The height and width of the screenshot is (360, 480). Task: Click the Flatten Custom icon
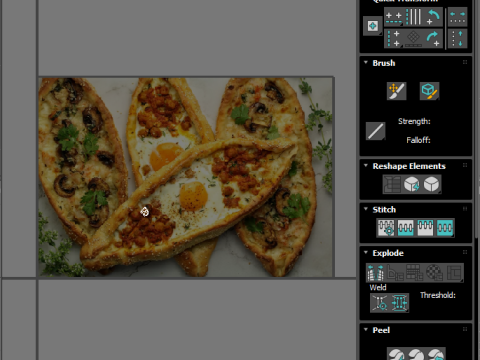454,273
